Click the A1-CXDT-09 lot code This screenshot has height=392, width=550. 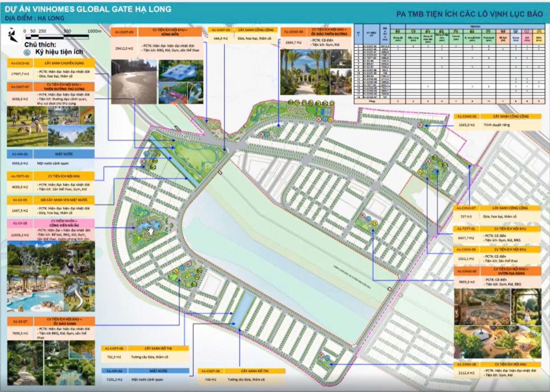click(x=211, y=371)
